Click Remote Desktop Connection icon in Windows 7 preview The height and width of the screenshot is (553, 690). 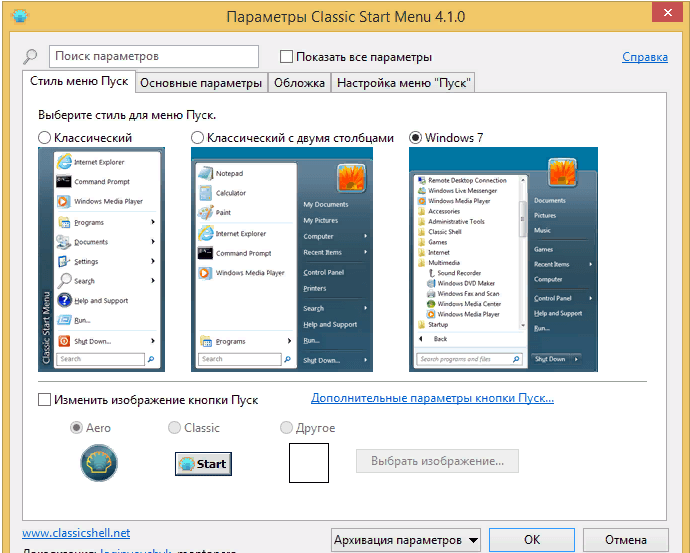pos(422,180)
